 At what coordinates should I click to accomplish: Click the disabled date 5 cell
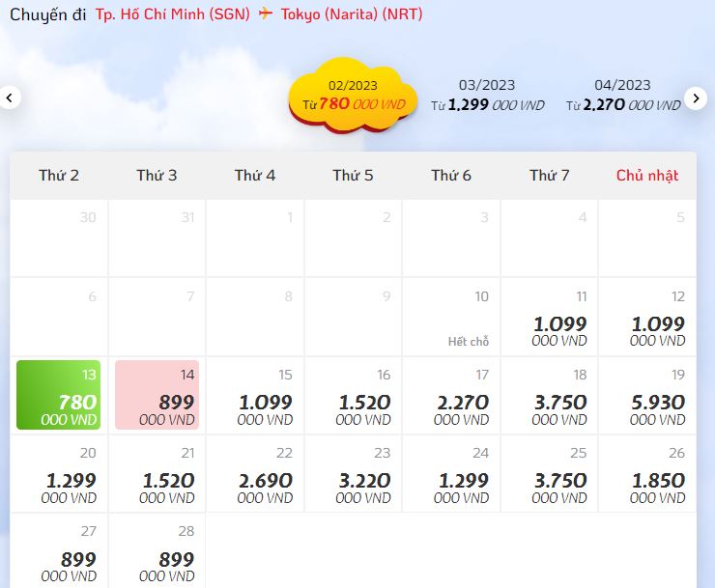[x=647, y=238]
